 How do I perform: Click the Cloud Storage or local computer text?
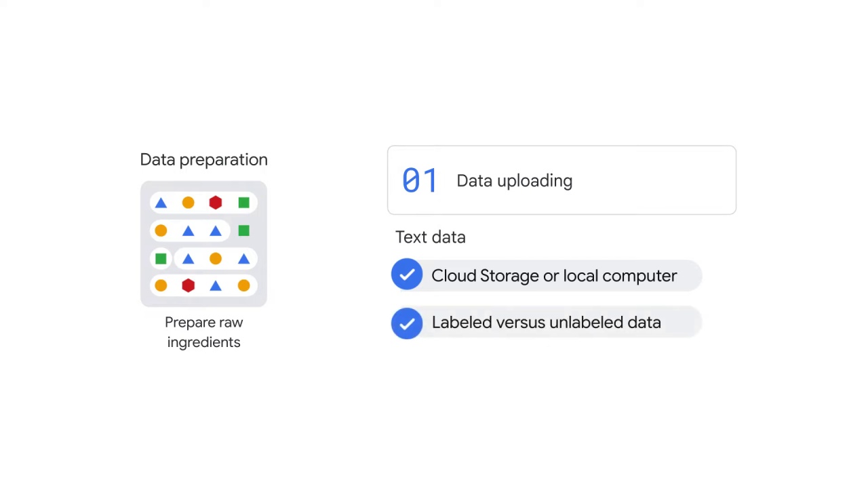pos(554,276)
